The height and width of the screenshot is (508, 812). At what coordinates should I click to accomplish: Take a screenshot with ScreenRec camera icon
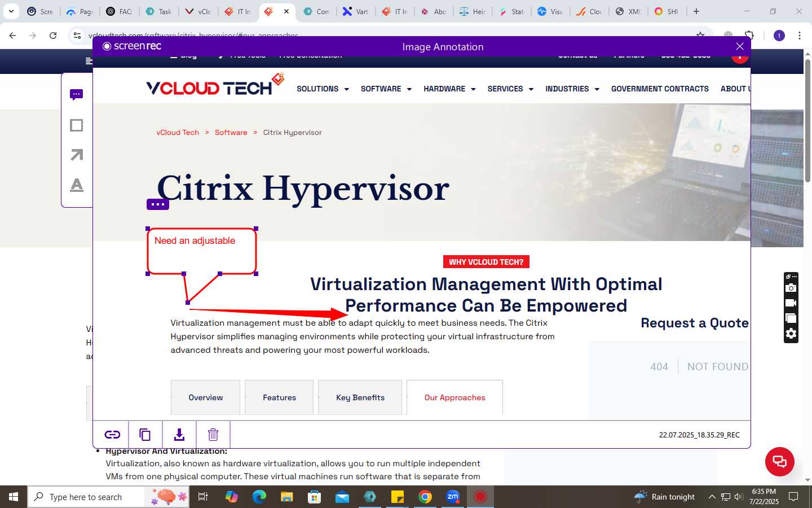[x=791, y=288]
